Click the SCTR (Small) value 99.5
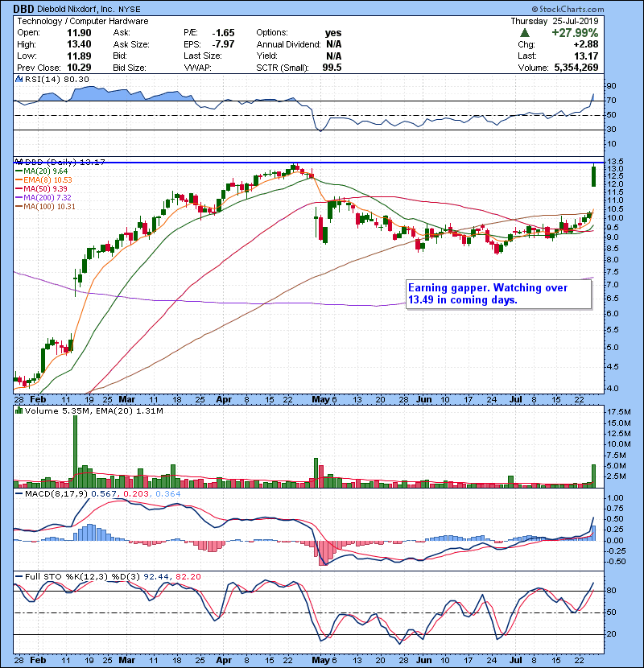644x668 pixels. [x=332, y=68]
